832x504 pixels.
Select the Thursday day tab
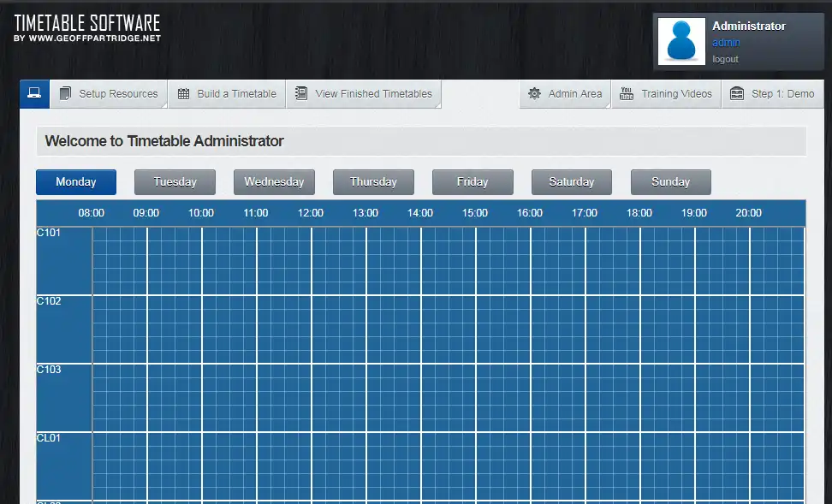[x=373, y=181]
